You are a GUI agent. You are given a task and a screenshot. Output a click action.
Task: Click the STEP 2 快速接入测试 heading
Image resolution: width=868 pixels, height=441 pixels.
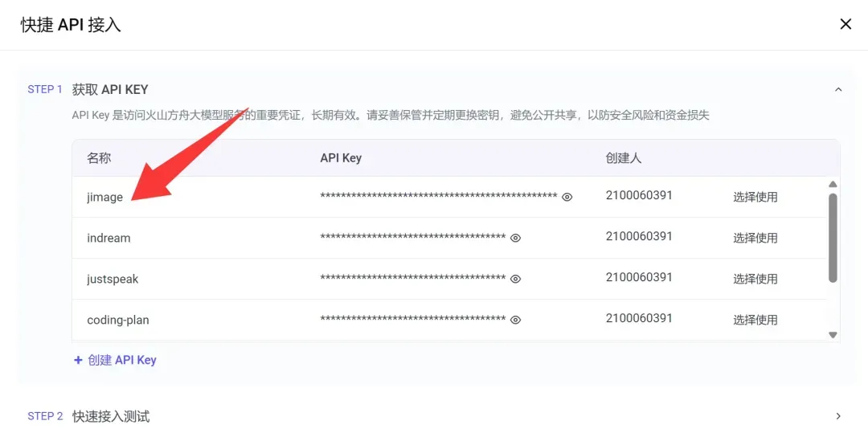coord(111,416)
